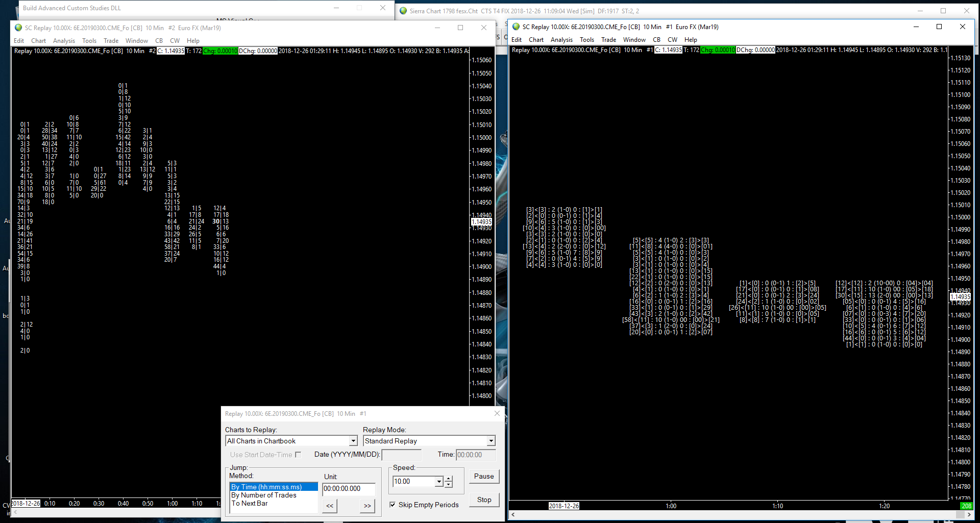Open the Tools menu in chart #1 window
Image resolution: width=980 pixels, height=523 pixels.
[587, 40]
